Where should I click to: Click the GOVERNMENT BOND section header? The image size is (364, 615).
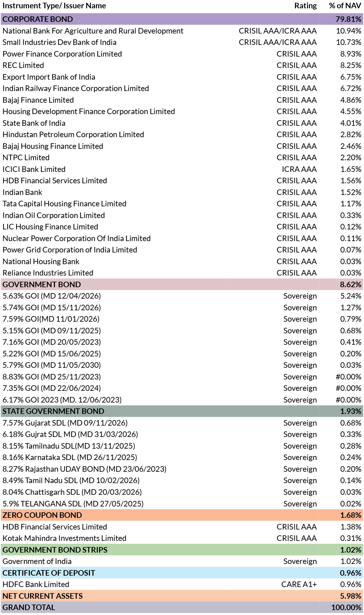coord(182,284)
